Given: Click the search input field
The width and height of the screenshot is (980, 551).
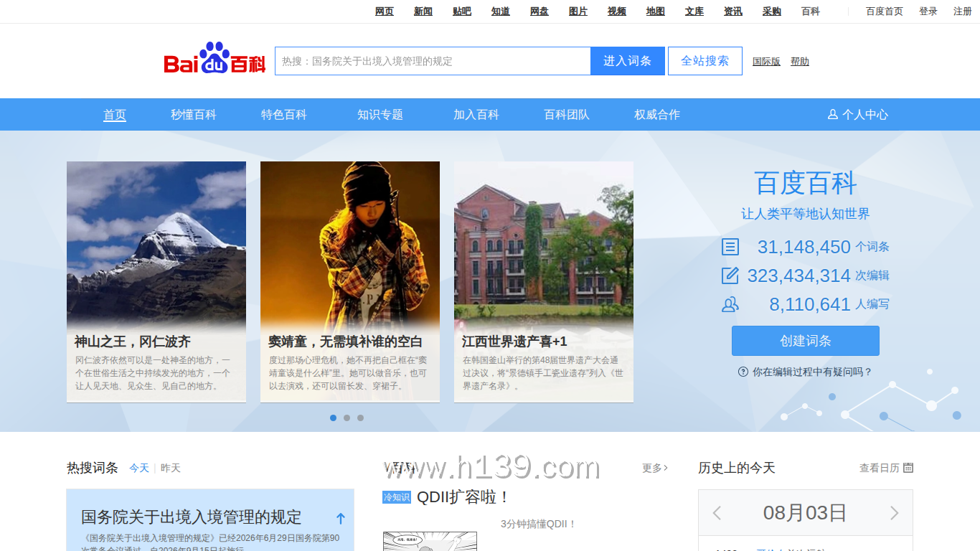Looking at the screenshot, I should coord(433,61).
